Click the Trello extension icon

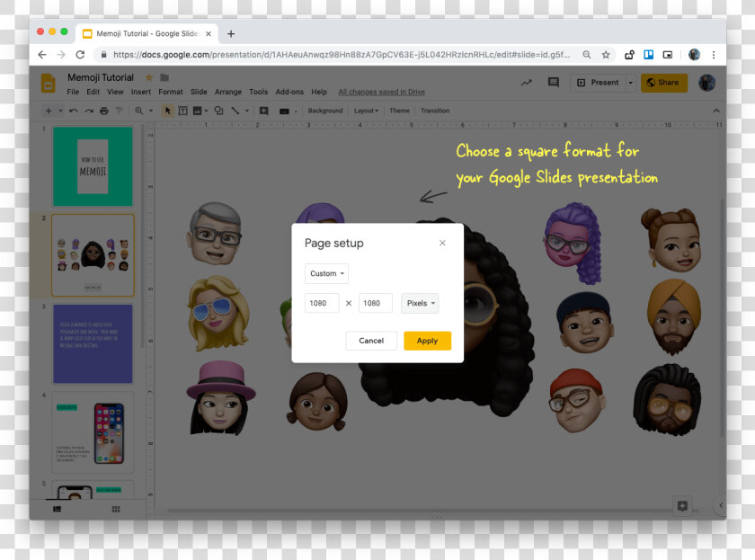tap(649, 55)
